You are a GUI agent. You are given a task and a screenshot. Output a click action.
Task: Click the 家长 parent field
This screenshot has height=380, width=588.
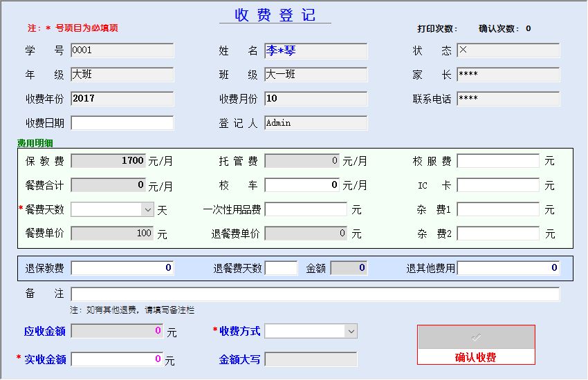pyautogui.click(x=508, y=75)
